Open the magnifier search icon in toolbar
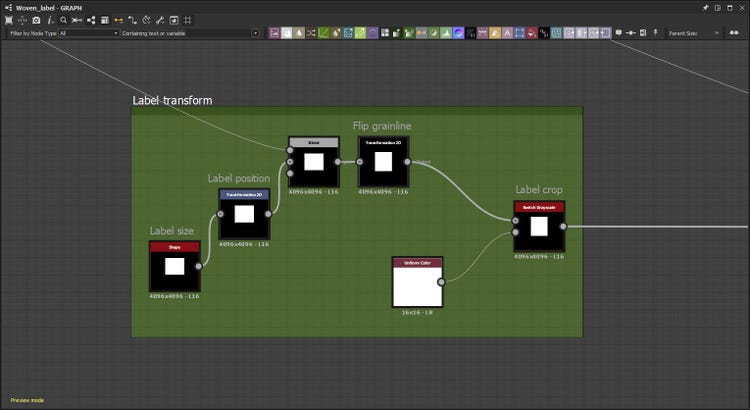Image resolution: width=750 pixels, height=410 pixels. [x=63, y=20]
